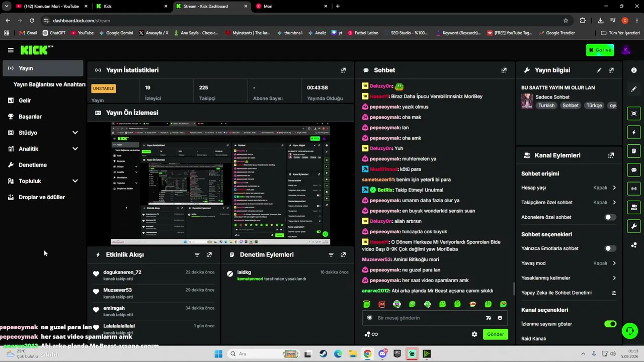
Task: Click the Turkish tag in stream info
Action: pos(546,106)
